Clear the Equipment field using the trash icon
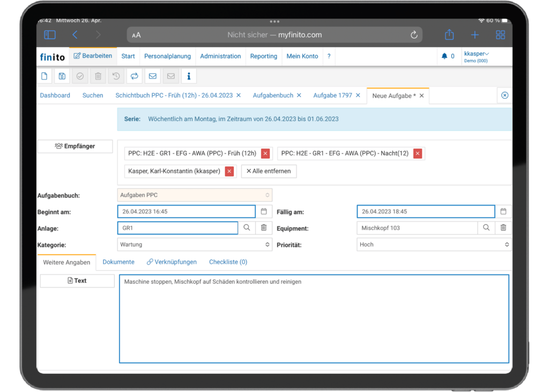549x392 pixels. 503,227
